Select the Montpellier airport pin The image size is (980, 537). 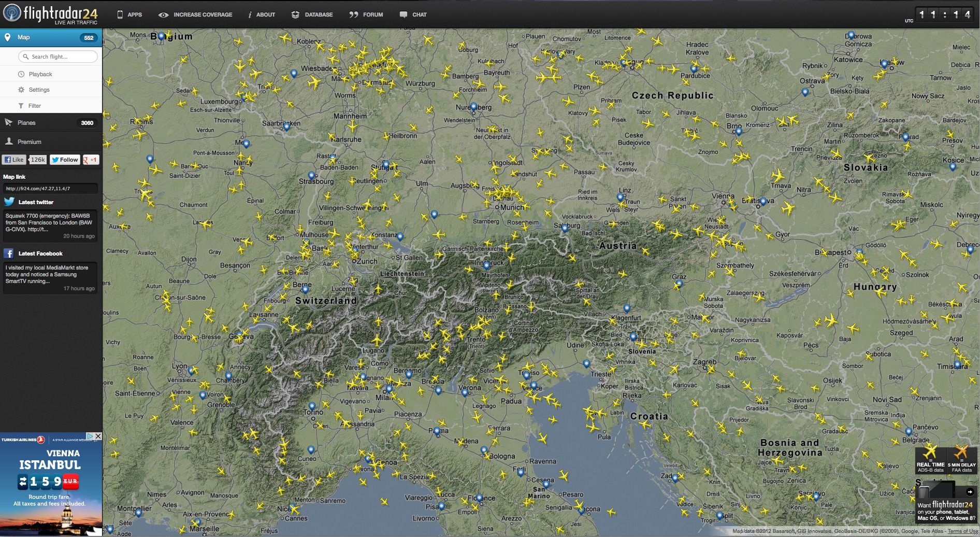[138, 513]
